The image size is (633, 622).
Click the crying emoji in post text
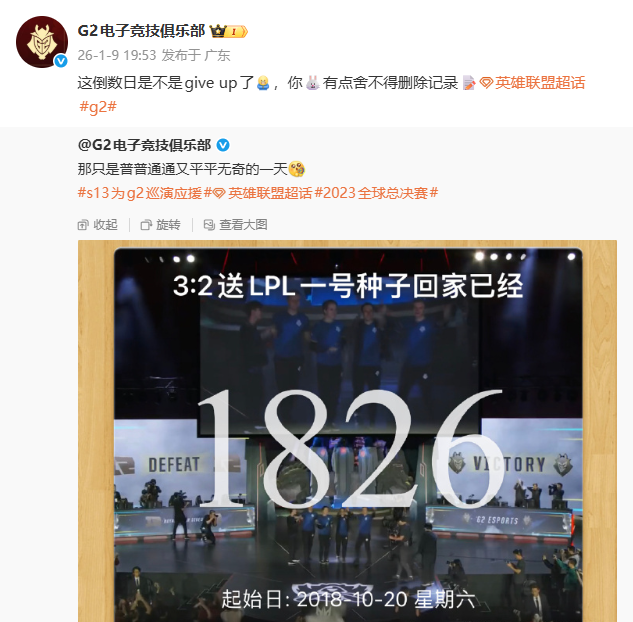[x=263, y=83]
